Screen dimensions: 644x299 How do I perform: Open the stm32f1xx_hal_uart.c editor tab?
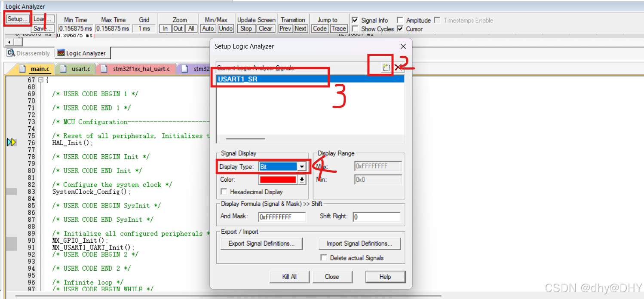point(136,69)
